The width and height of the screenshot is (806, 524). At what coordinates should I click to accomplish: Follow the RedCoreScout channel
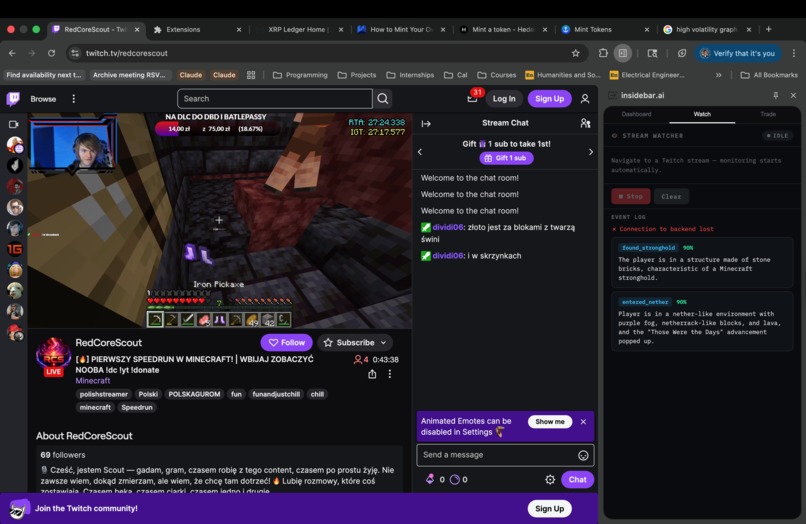[x=287, y=342]
